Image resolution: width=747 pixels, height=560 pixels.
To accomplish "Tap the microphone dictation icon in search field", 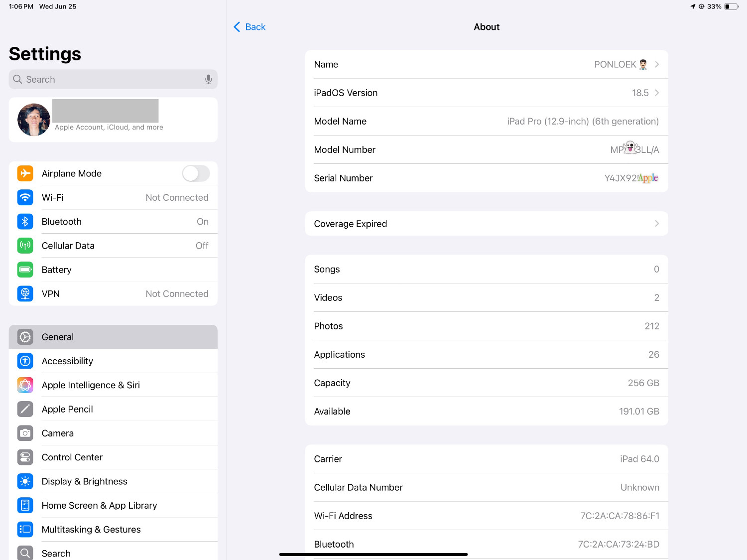I will click(208, 79).
